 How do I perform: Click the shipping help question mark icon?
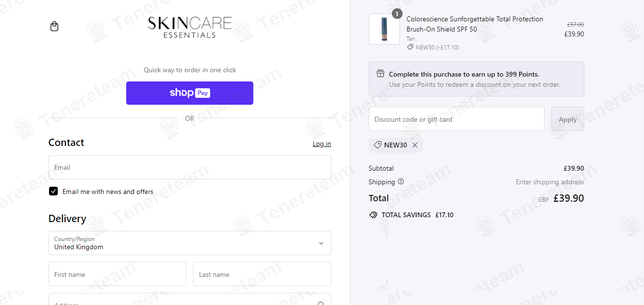tap(401, 182)
